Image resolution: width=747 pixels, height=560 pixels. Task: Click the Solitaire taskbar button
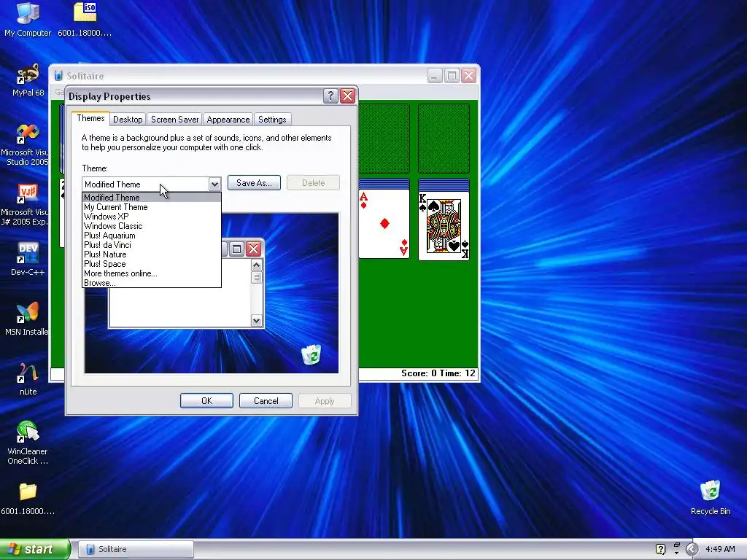pyautogui.click(x=136, y=549)
